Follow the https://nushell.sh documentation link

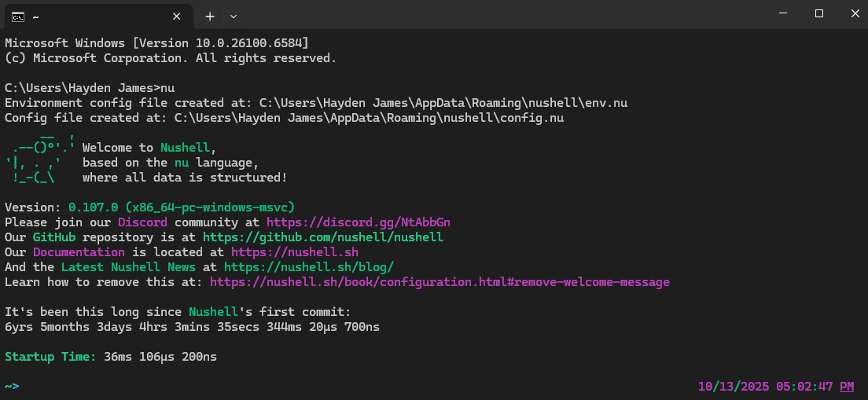pyautogui.click(x=294, y=252)
